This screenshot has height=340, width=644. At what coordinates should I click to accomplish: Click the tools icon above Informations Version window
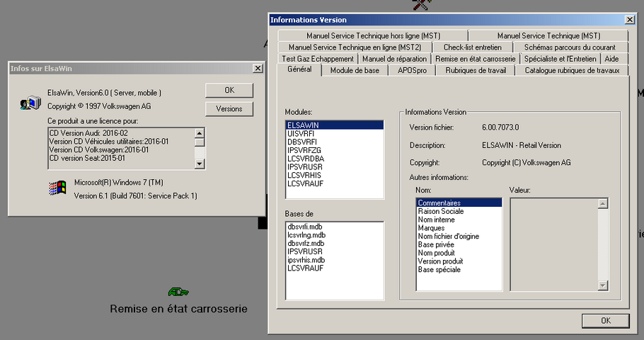[x=421, y=5]
